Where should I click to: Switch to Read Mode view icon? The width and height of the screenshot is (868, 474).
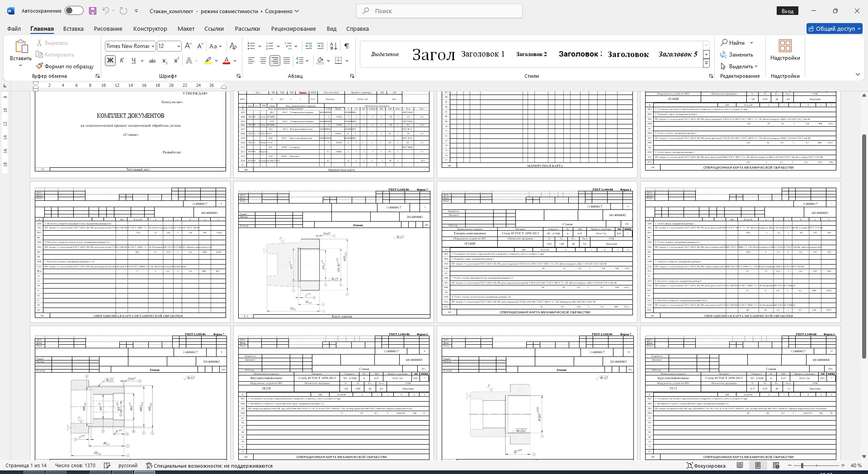tap(740, 465)
